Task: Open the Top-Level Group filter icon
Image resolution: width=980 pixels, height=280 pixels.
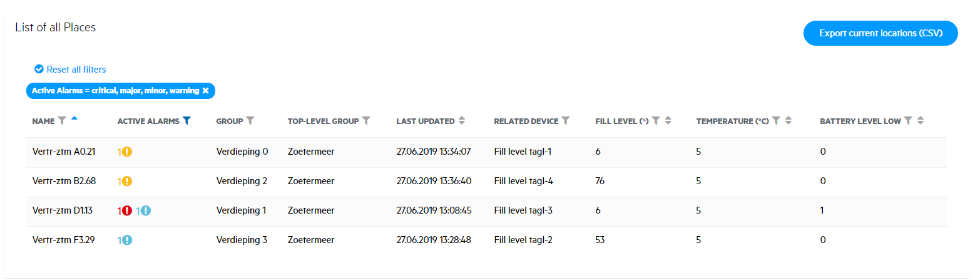Action: point(367,121)
